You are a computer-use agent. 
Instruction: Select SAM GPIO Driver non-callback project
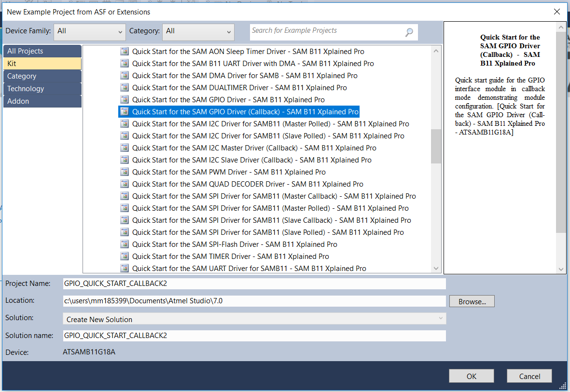pos(228,99)
